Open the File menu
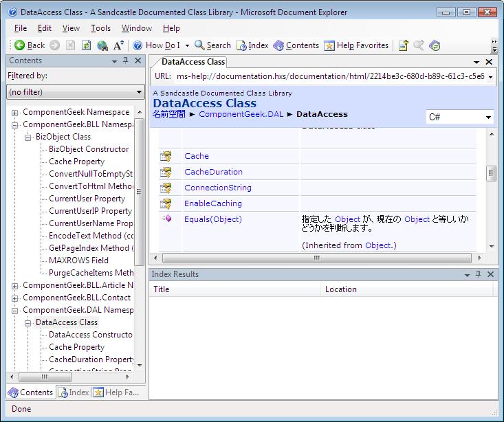Screen dimensions: 504x422 21,28
